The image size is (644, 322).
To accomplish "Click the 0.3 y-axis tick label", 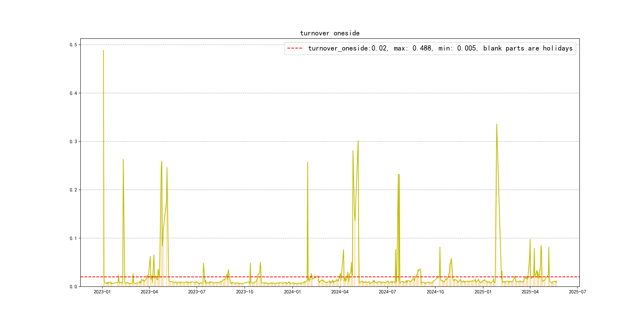I will [x=73, y=142].
